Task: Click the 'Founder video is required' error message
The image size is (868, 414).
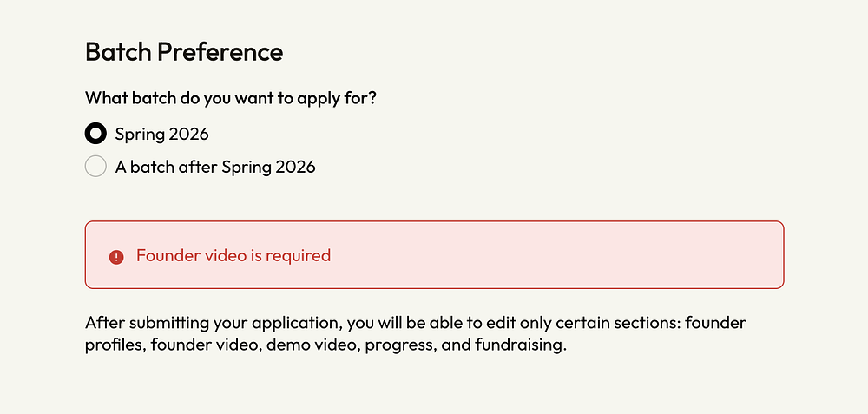Action: point(233,256)
